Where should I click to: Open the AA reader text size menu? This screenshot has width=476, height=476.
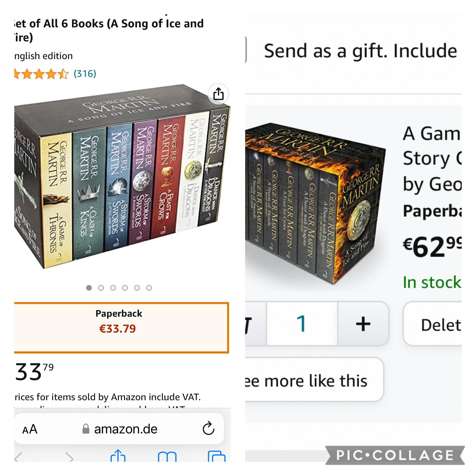30,429
